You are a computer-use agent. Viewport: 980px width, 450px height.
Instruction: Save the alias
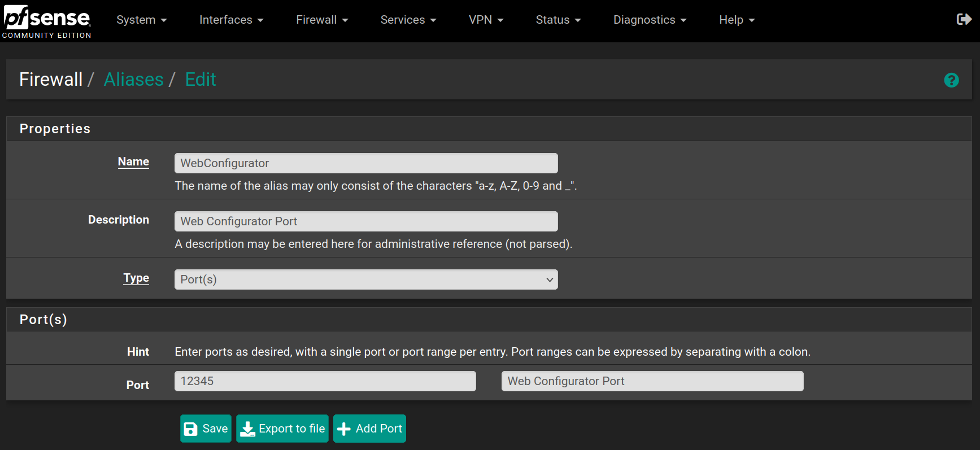pos(206,429)
